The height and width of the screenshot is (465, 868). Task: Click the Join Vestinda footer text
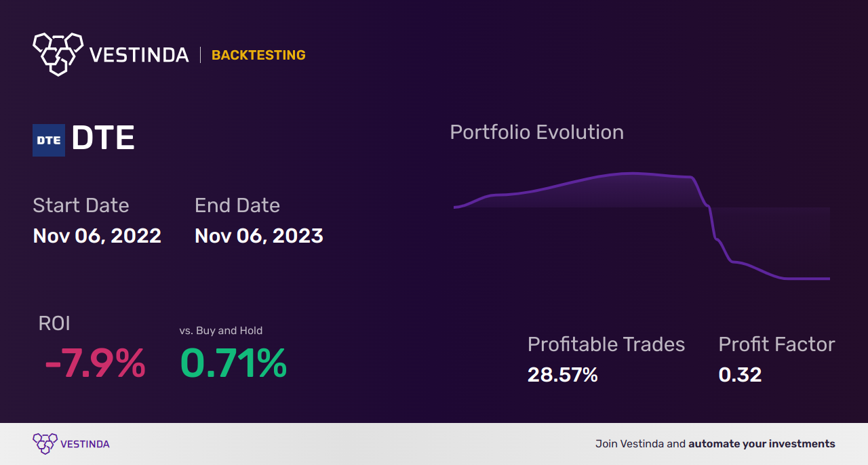[x=715, y=444]
